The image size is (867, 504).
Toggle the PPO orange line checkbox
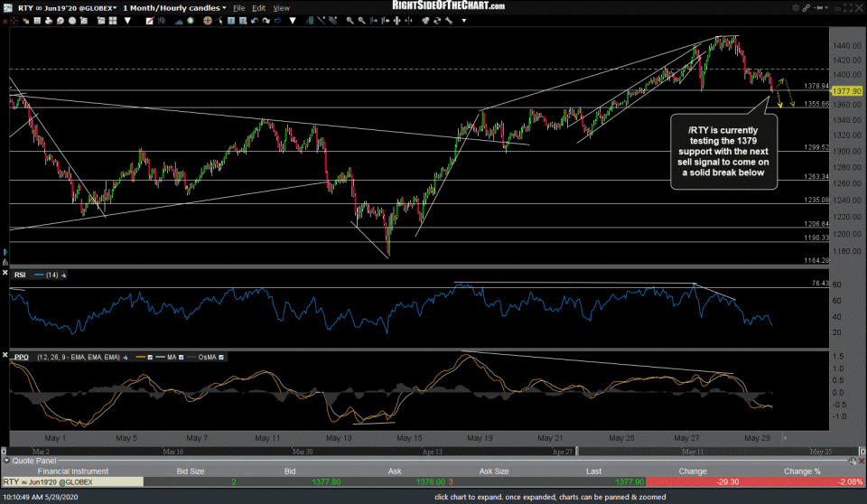click(149, 357)
